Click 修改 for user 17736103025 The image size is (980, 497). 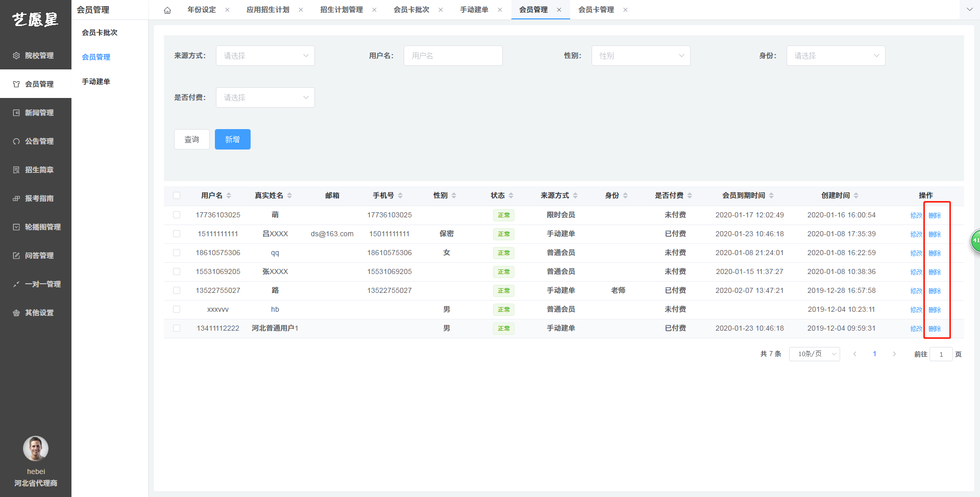(x=916, y=215)
